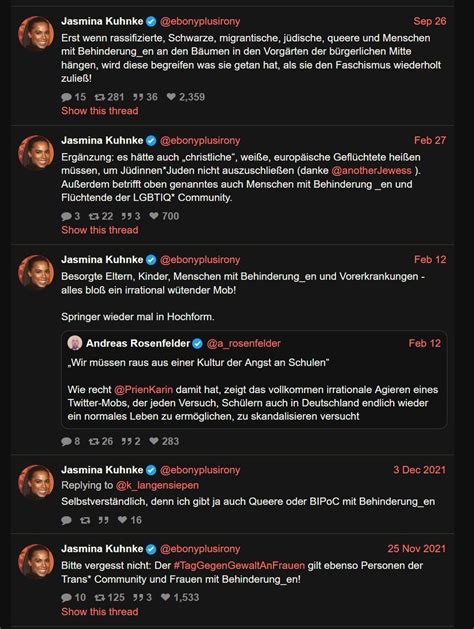Click the reply icon on Sep 26 tweet
This screenshot has height=629, width=474.
coord(66,97)
